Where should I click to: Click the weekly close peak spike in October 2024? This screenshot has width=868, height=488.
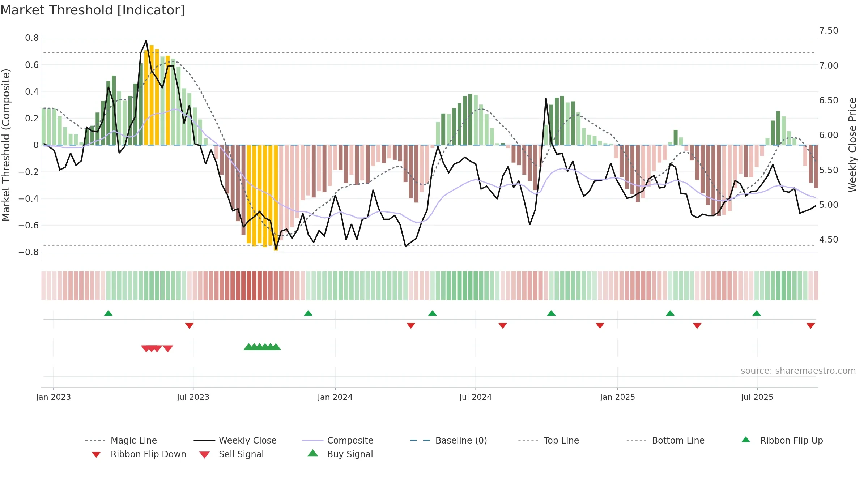point(546,98)
